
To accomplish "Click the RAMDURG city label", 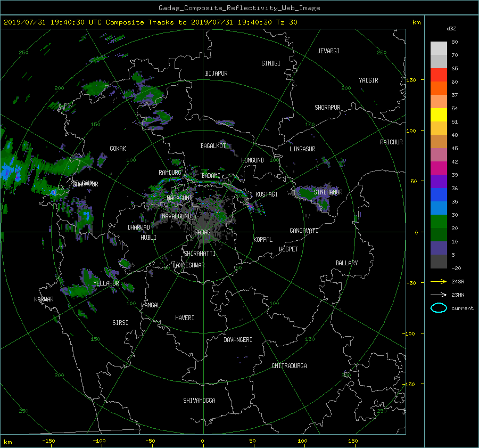I will click(170, 173).
